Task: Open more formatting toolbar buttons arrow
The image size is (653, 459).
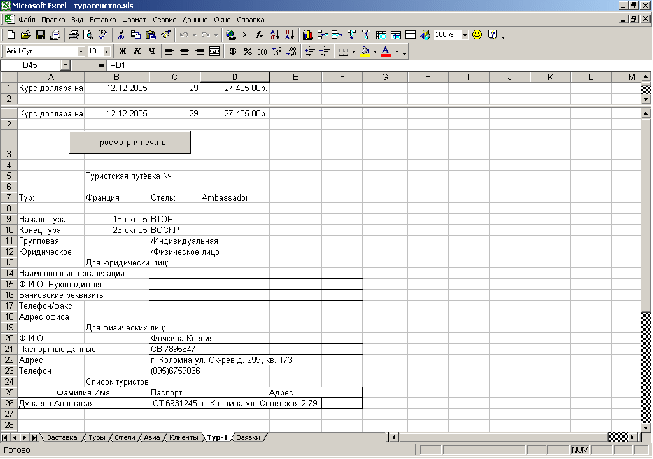Action: (x=404, y=52)
